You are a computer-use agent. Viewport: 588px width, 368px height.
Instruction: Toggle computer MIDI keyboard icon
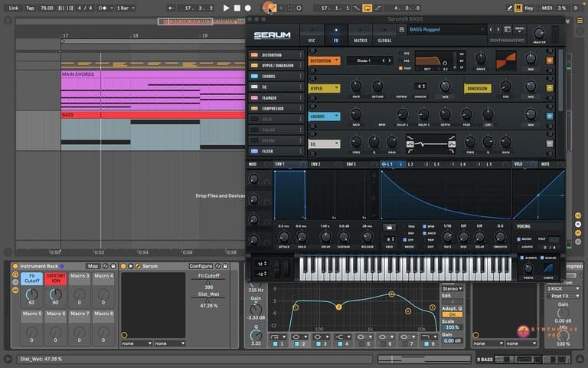click(x=518, y=8)
